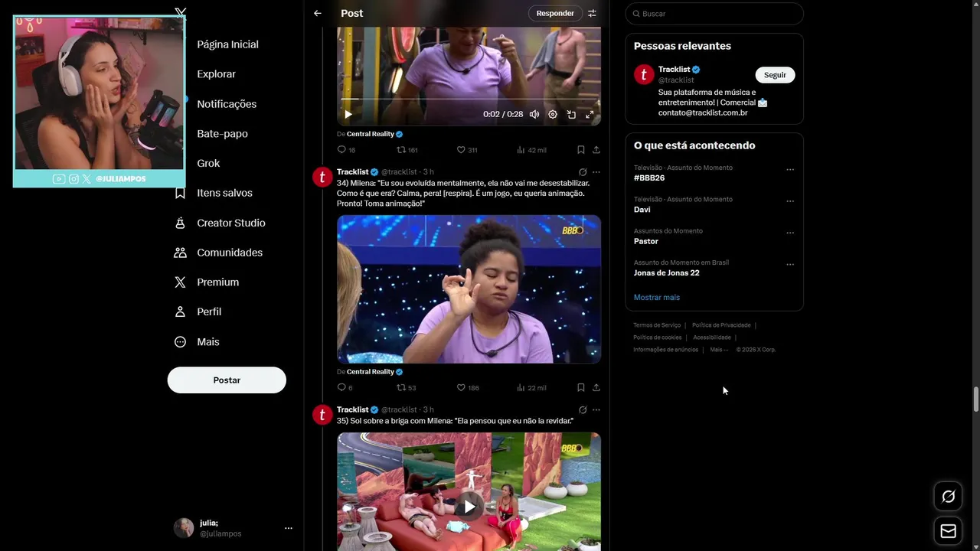Click the Buscar search field

coord(714,14)
